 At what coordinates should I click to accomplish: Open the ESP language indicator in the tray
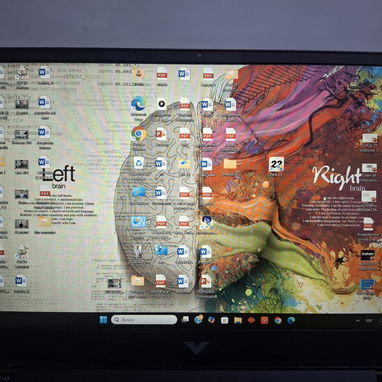(369, 321)
